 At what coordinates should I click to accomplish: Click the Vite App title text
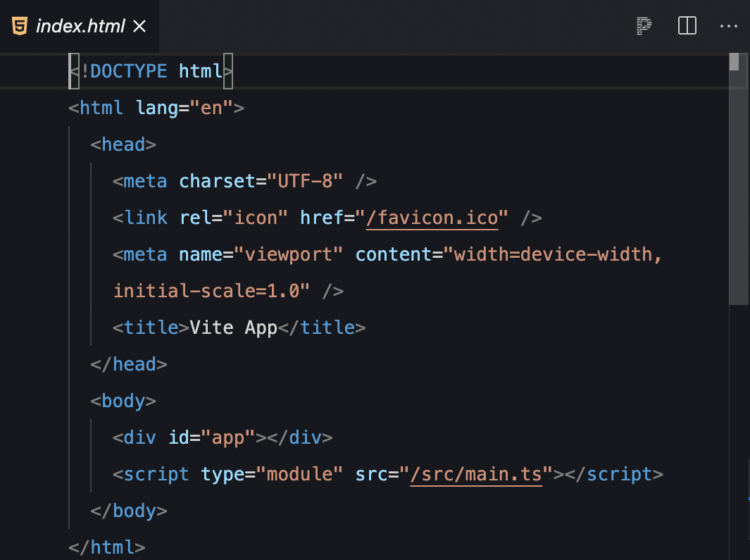tap(232, 328)
